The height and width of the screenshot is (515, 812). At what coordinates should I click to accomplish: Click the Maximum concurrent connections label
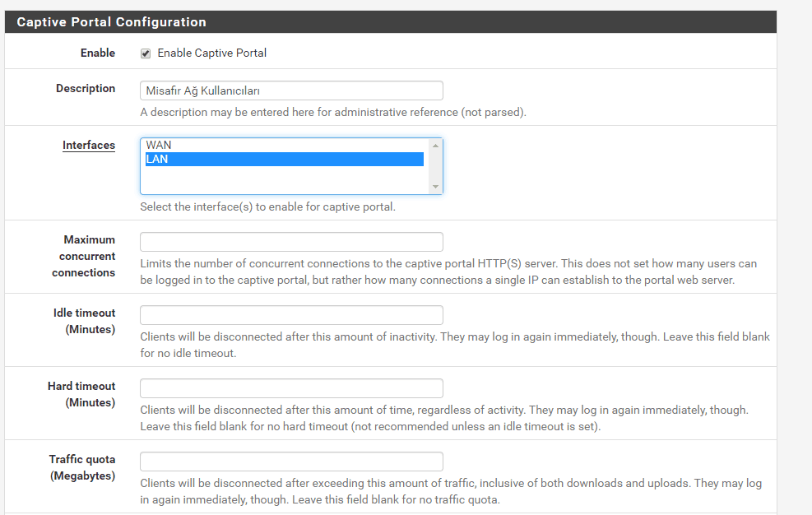(x=84, y=256)
